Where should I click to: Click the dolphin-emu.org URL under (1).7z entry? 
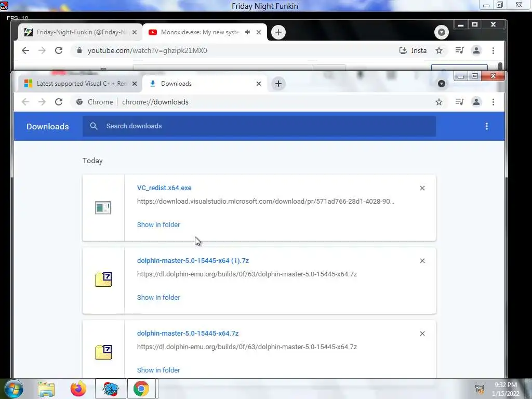tap(247, 274)
